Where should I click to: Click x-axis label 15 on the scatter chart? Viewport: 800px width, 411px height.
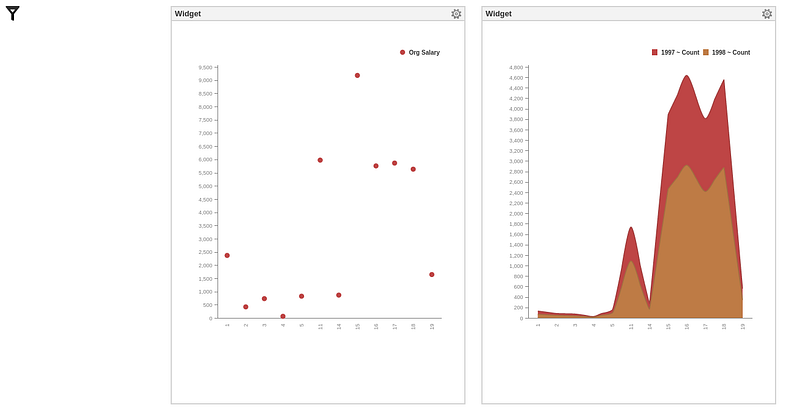coord(358,326)
